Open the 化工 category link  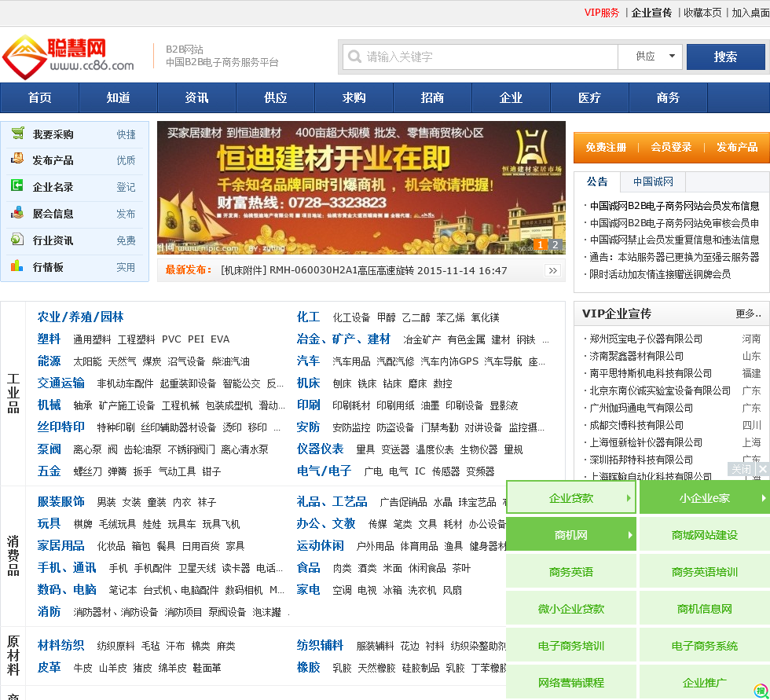click(x=308, y=317)
